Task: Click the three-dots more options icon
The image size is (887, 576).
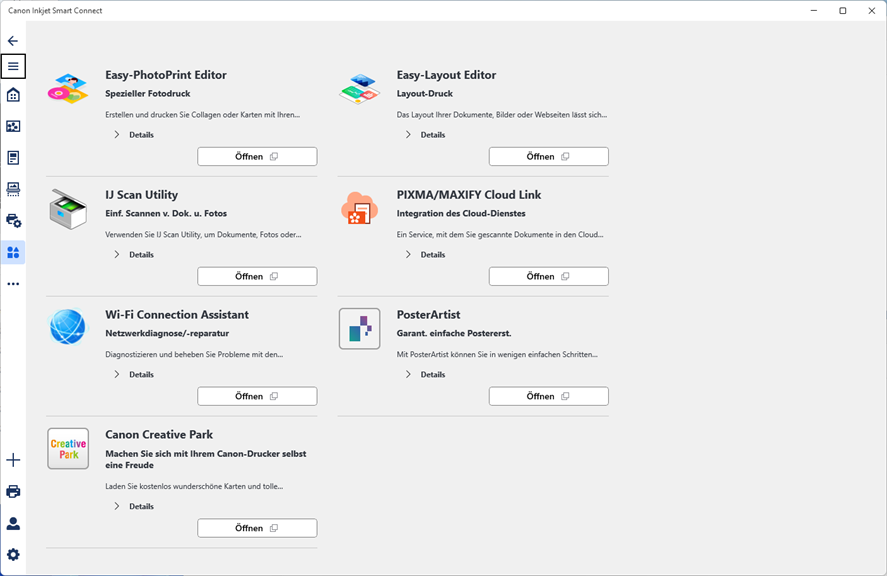Action: tap(13, 283)
